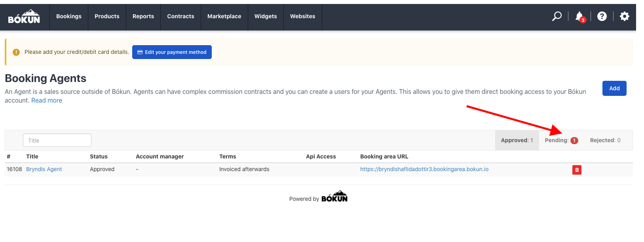The height and width of the screenshot is (242, 644).
Task: Click the warning icon in payment alert
Action: pyautogui.click(x=16, y=52)
